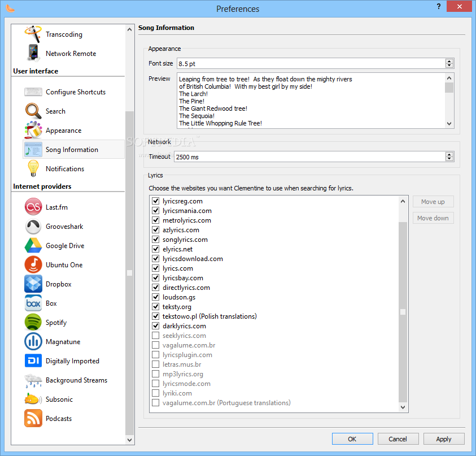Uncheck lyricsmania.com lyrics provider
This screenshot has width=476, height=456.
155,211
